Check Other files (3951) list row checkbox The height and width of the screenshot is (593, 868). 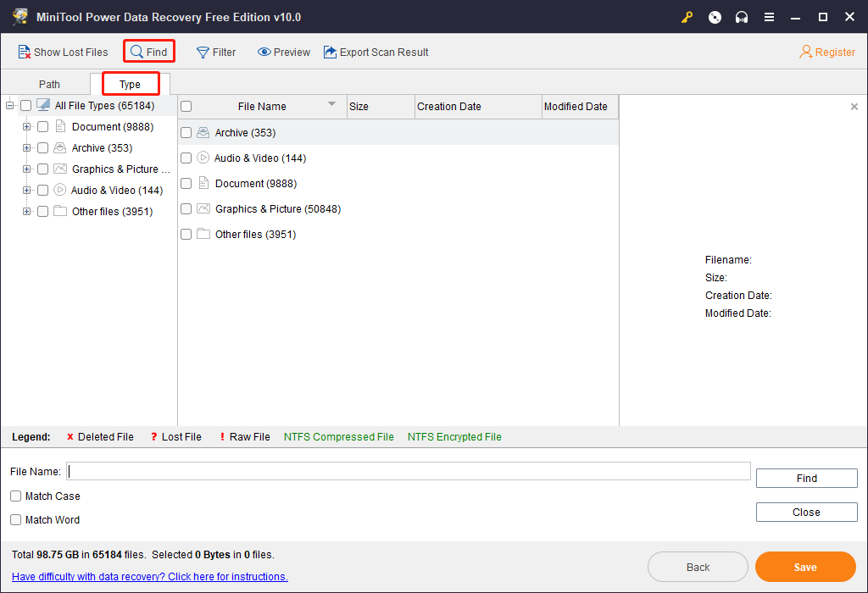(186, 235)
